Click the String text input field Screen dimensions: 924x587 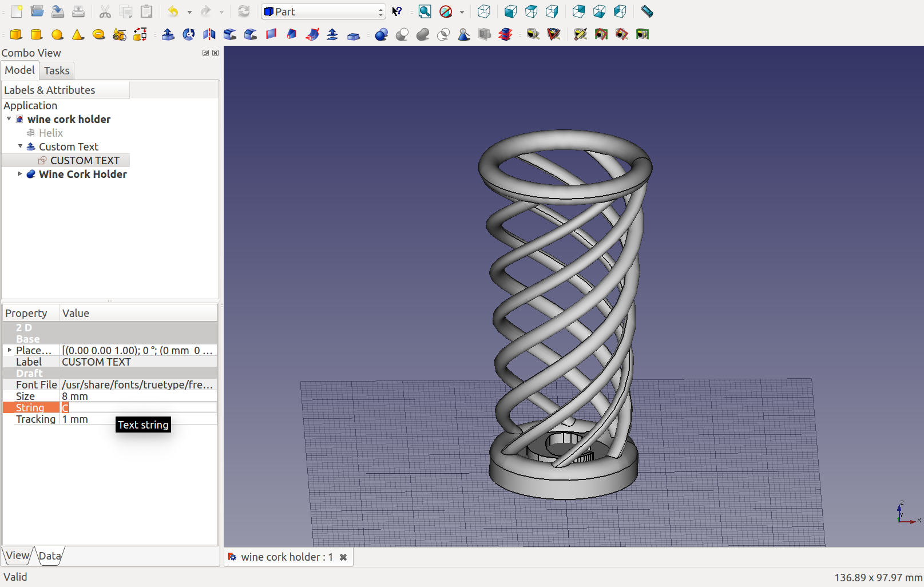[x=138, y=407]
